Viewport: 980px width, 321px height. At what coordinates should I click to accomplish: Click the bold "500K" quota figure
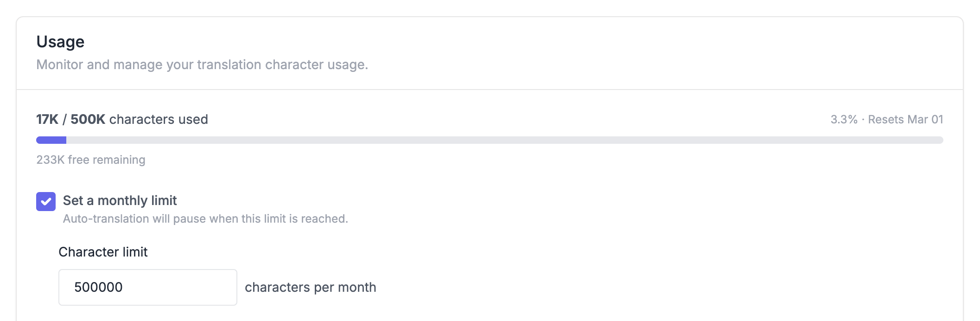click(88, 119)
